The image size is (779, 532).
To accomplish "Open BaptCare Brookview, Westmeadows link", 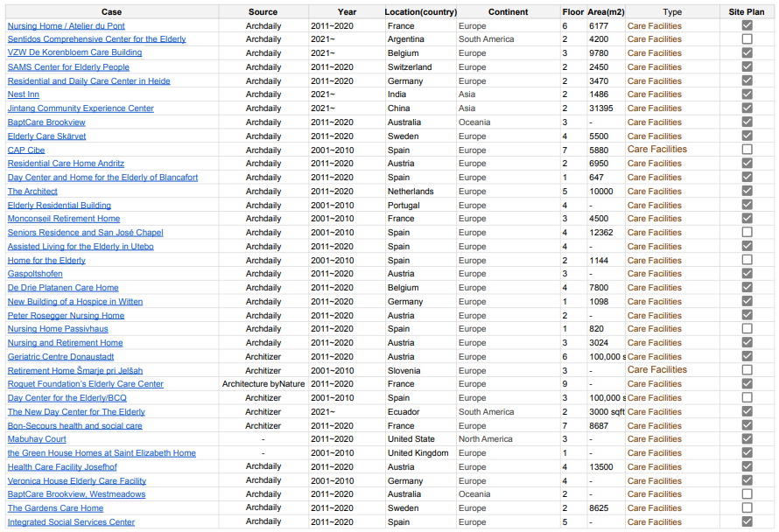I will [76, 494].
